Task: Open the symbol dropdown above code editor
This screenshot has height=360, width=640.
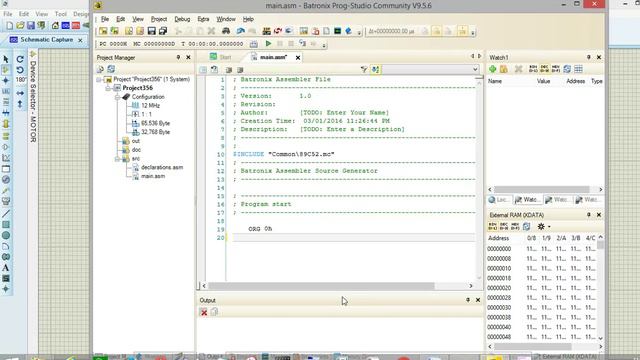Action: [475, 69]
